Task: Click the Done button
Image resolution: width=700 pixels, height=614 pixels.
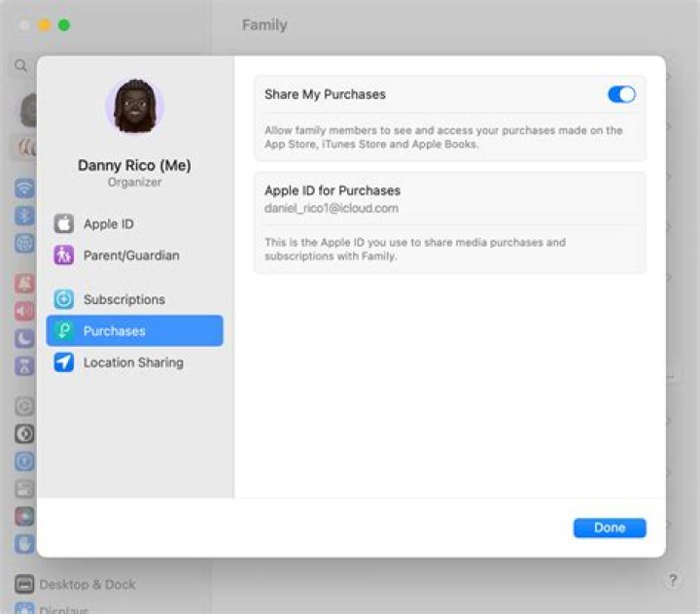Action: point(610,528)
